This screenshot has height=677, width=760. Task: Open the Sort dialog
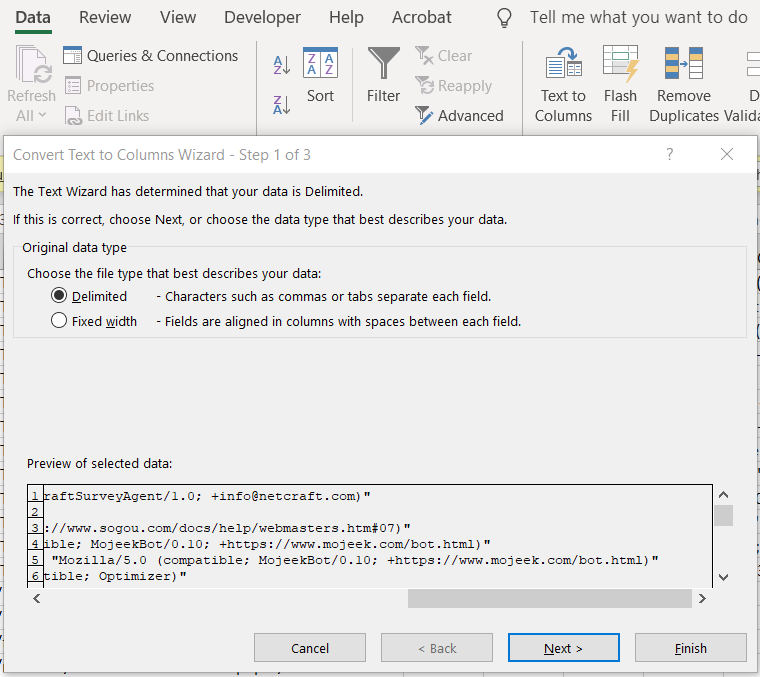pos(320,75)
